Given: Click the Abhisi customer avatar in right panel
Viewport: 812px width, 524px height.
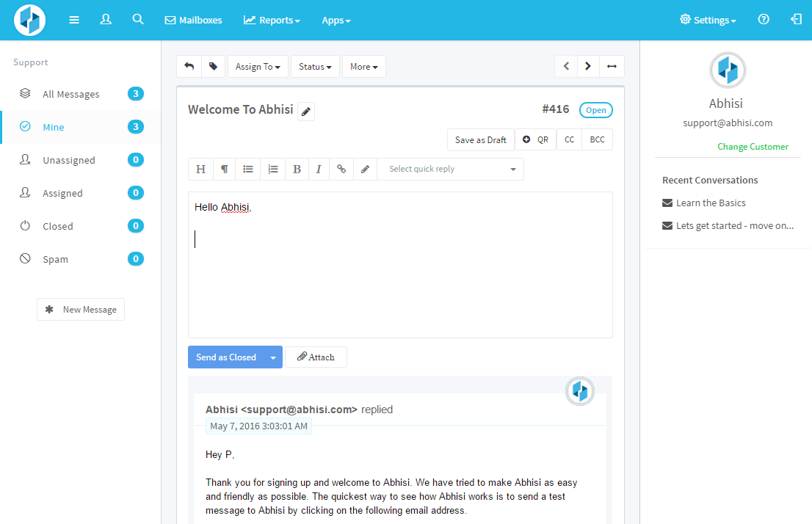Looking at the screenshot, I should [728, 70].
